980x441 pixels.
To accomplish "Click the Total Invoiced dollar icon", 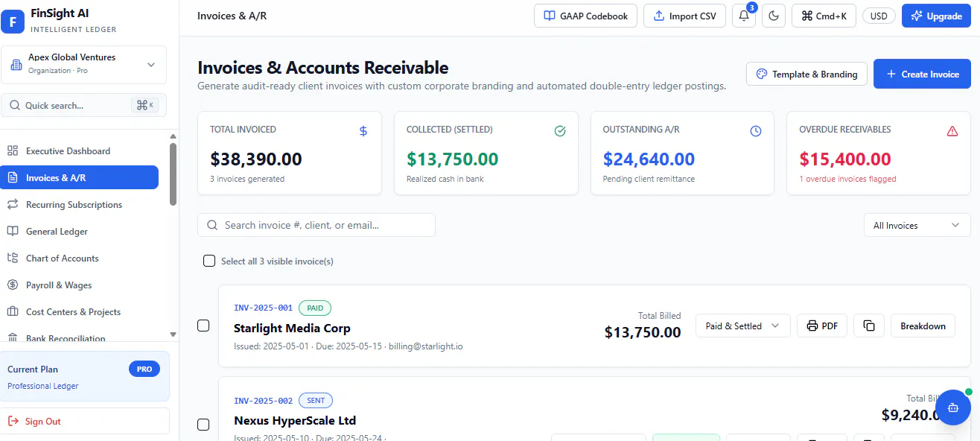I will coord(363,131).
